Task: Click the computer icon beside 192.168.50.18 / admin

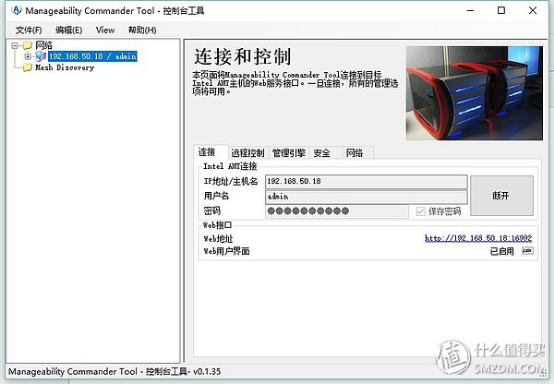Action: pyautogui.click(x=41, y=56)
